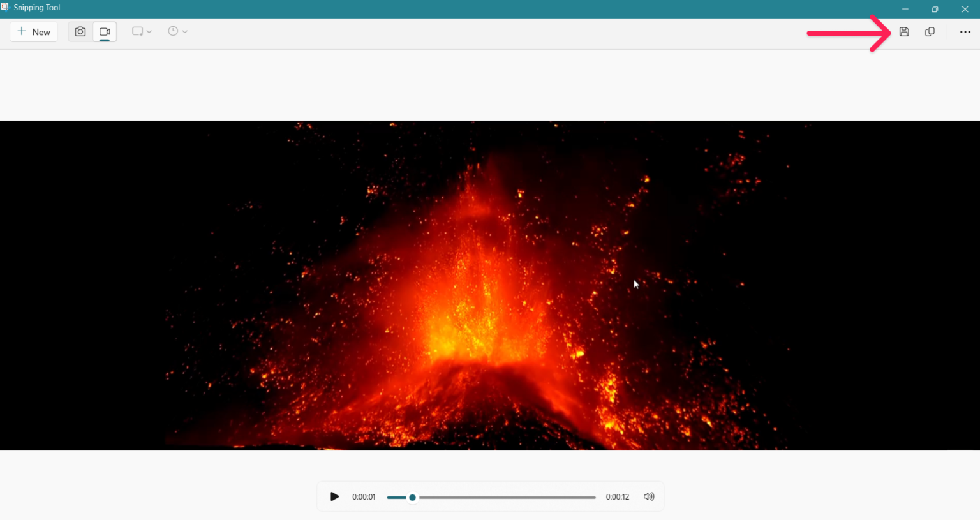Toggle play/pause on the video
Screen dimensions: 980x520
(334, 496)
